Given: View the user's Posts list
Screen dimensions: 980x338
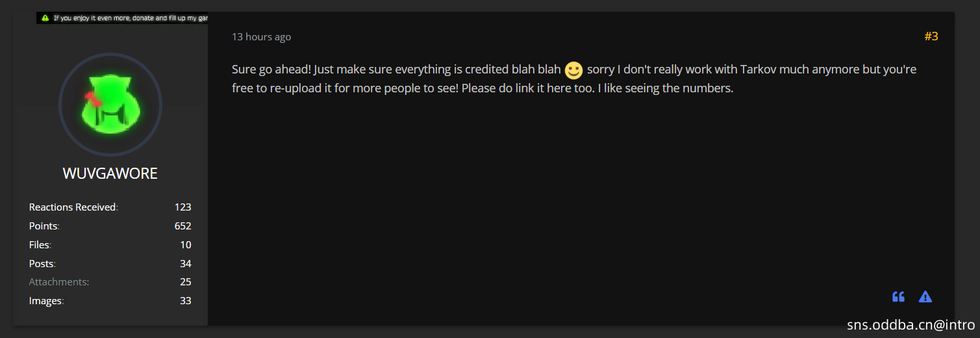Looking at the screenshot, I should coord(41,264).
